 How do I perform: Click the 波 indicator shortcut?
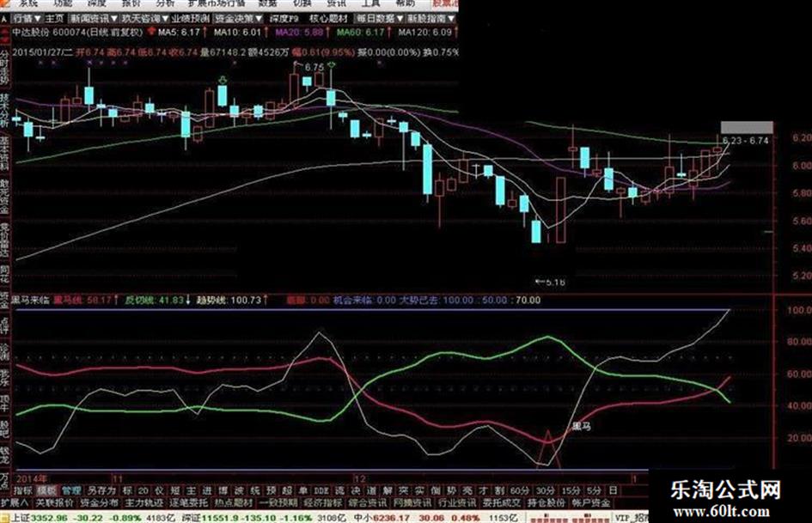click(239, 490)
